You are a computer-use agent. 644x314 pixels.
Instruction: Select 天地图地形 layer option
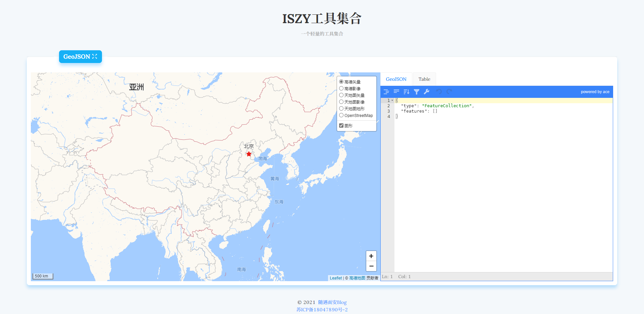(x=341, y=109)
